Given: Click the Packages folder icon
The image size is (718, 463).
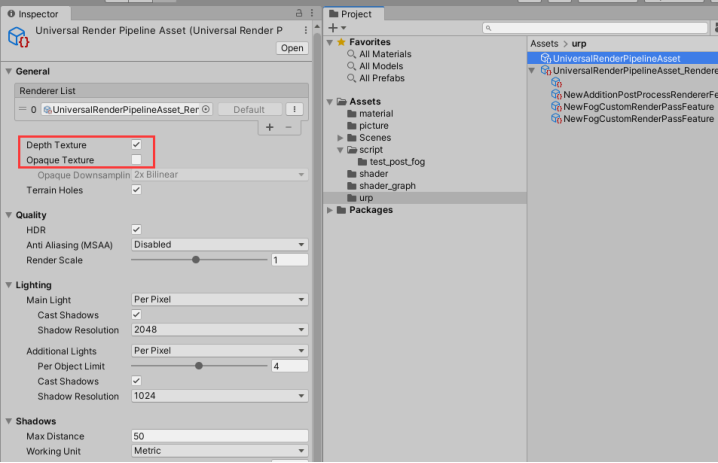Looking at the screenshot, I should [x=341, y=210].
